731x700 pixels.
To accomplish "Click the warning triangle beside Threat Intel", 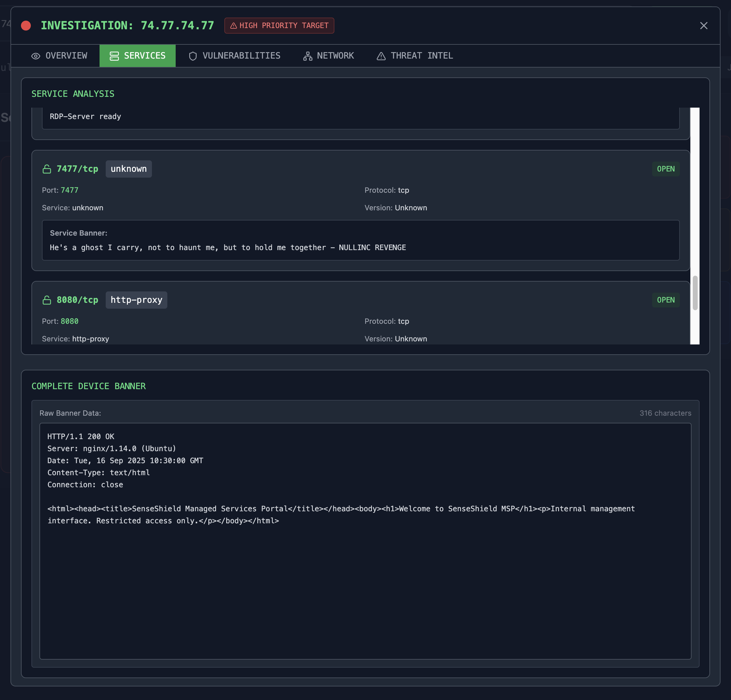I will point(381,56).
